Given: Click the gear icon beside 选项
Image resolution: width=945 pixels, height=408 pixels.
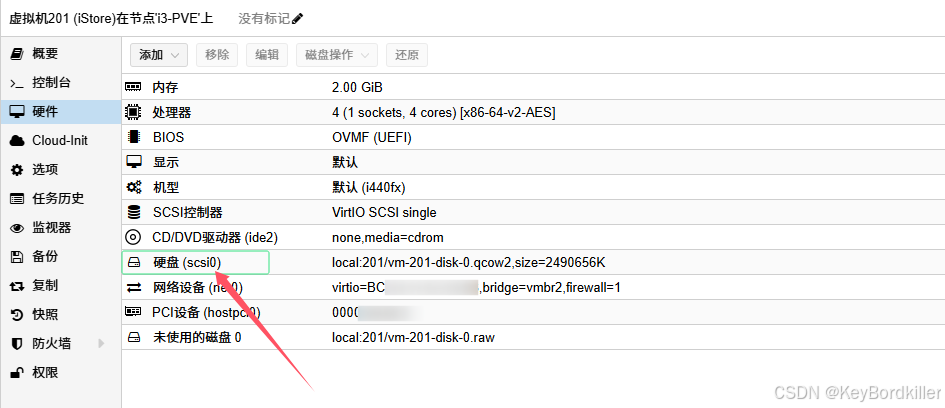Looking at the screenshot, I should pos(17,170).
